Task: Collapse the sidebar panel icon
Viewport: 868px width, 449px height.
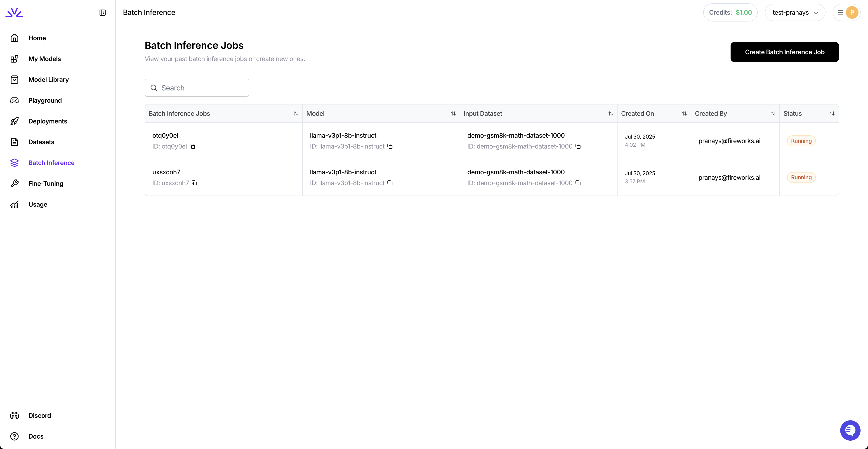Action: click(x=102, y=13)
